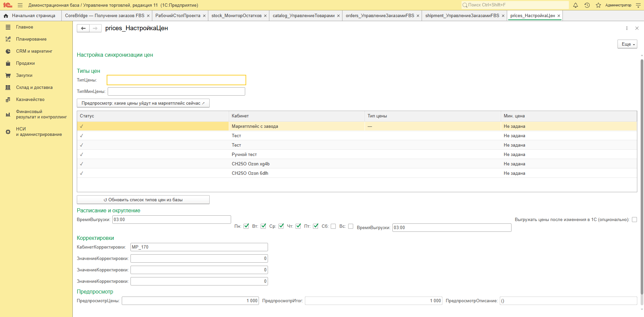The height and width of the screenshot is (317, 644).
Task: Enable upload prices after change in 1C
Action: 634,219
